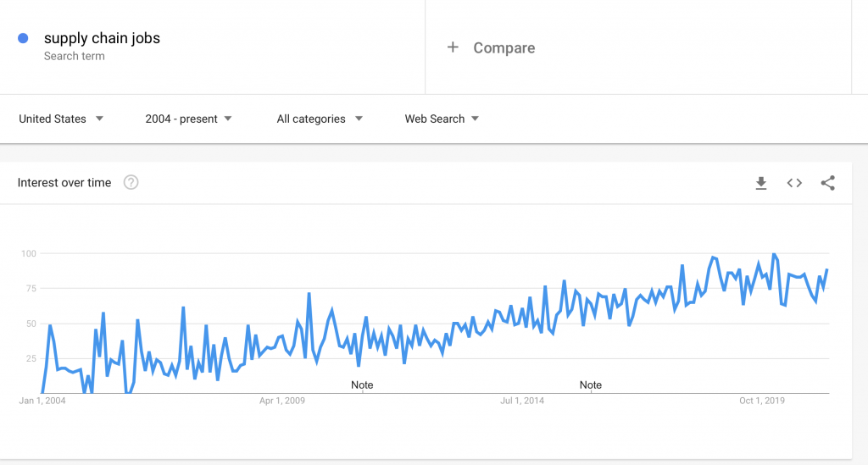Select the Oct 1, 2019 axis label

[762, 401]
